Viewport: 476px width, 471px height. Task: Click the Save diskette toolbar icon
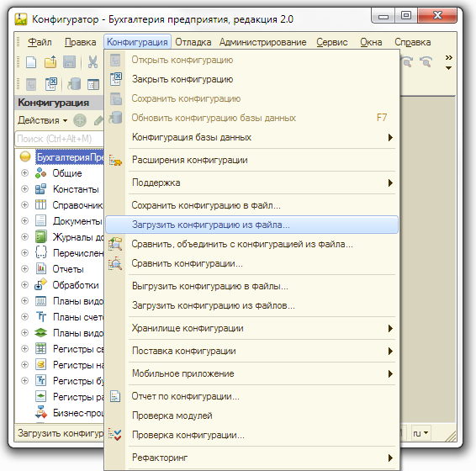click(x=69, y=62)
